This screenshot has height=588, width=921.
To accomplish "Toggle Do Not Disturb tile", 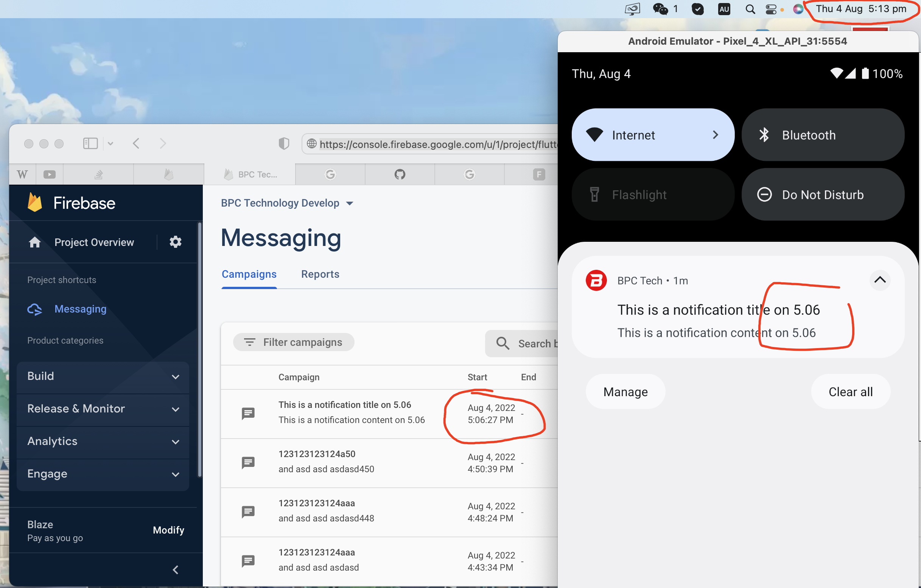I will [x=823, y=194].
